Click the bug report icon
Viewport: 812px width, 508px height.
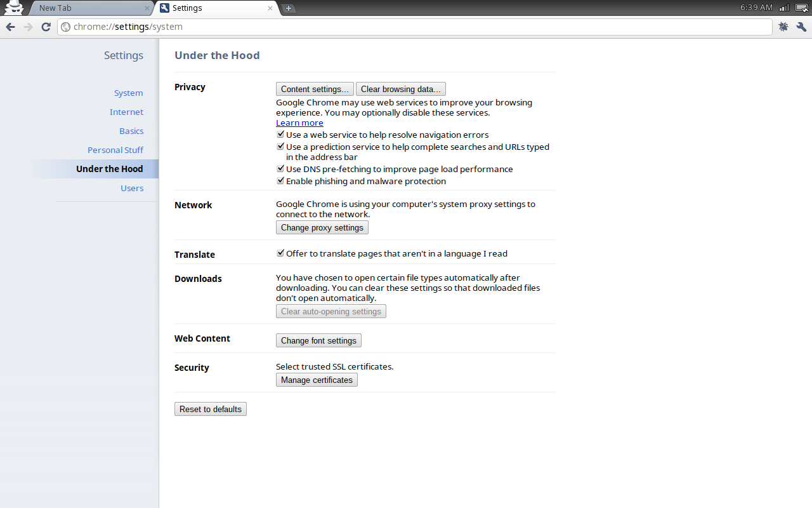(783, 27)
